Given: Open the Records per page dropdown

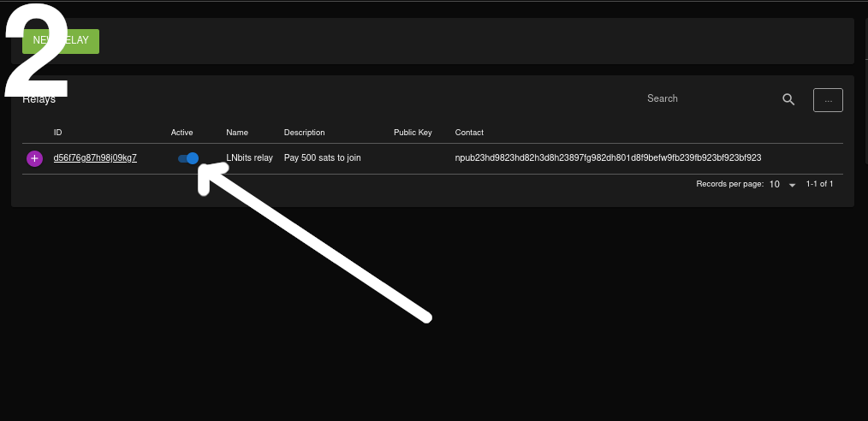Looking at the screenshot, I should [x=782, y=184].
